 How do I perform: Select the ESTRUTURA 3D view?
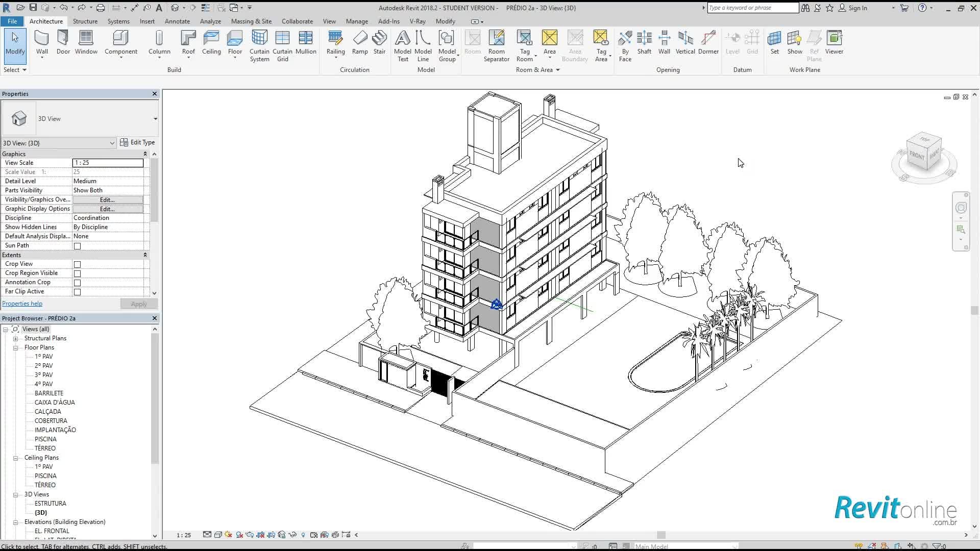50,504
